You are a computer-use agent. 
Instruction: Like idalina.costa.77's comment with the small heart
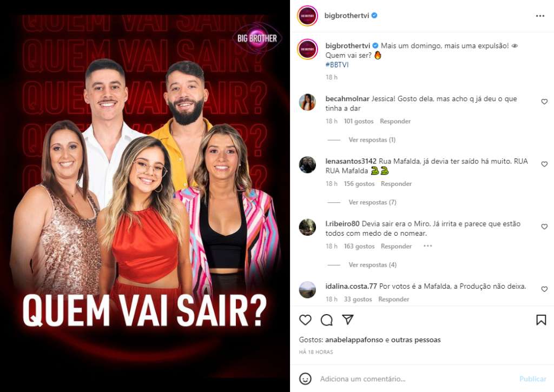(544, 289)
